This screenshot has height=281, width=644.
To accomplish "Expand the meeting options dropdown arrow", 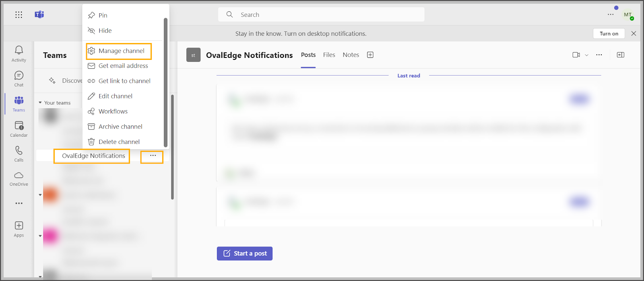I will (586, 55).
